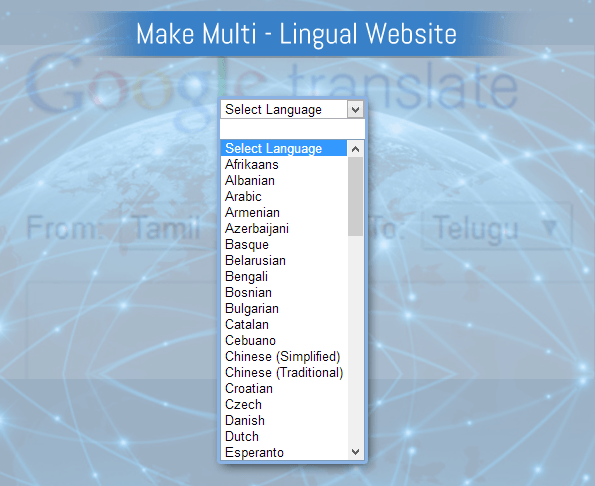595x486 pixels.
Task: Pick Azerbaijani language option
Action: [x=284, y=228]
